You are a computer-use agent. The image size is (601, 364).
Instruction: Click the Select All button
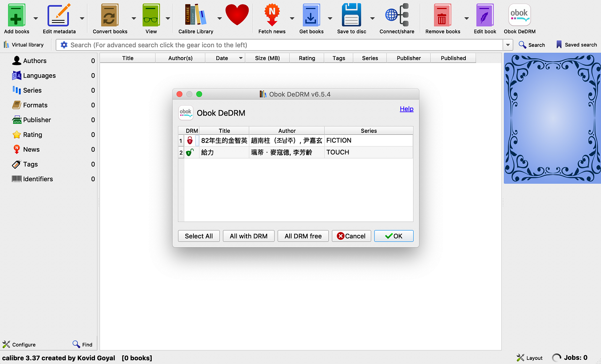pyautogui.click(x=199, y=236)
